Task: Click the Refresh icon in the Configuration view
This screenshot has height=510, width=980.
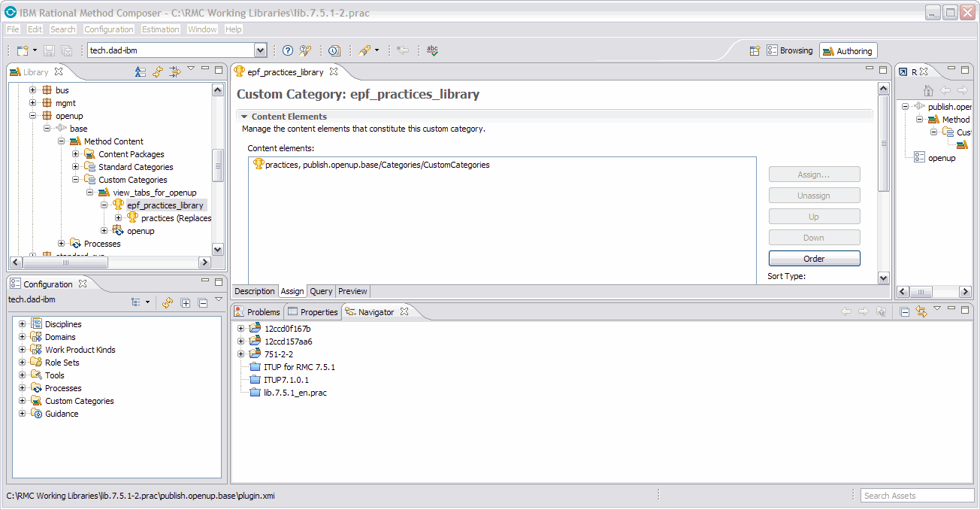Action: tap(168, 302)
